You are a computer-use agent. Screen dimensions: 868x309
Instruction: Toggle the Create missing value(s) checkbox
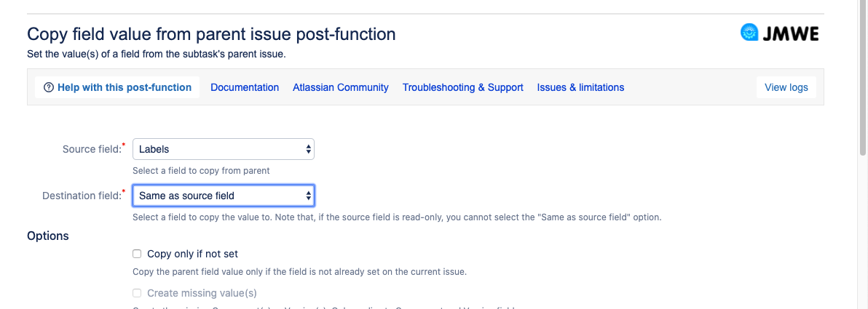137,293
